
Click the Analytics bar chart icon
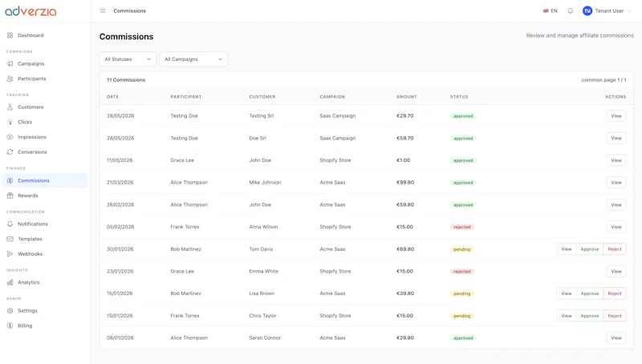tap(10, 282)
